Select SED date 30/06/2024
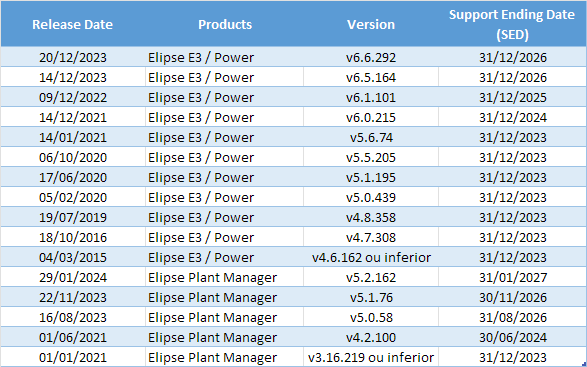The height and width of the screenshot is (367, 587). coord(513,337)
